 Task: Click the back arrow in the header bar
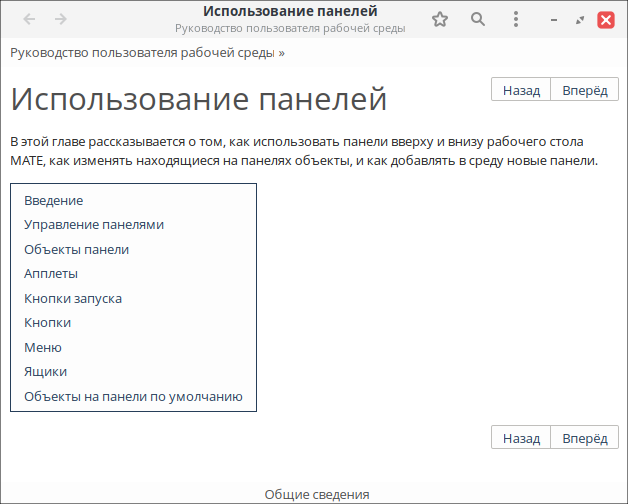(29, 19)
